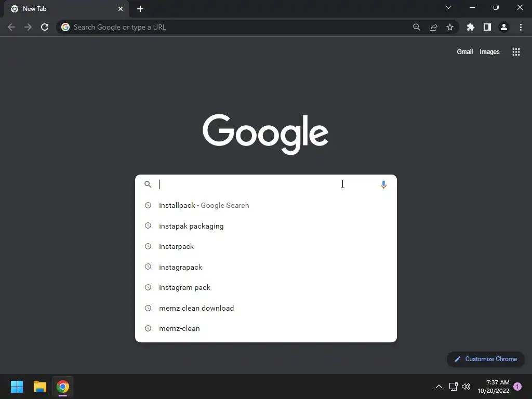
Task: Open the zoom magnifier icon in address bar
Action: coord(416,27)
